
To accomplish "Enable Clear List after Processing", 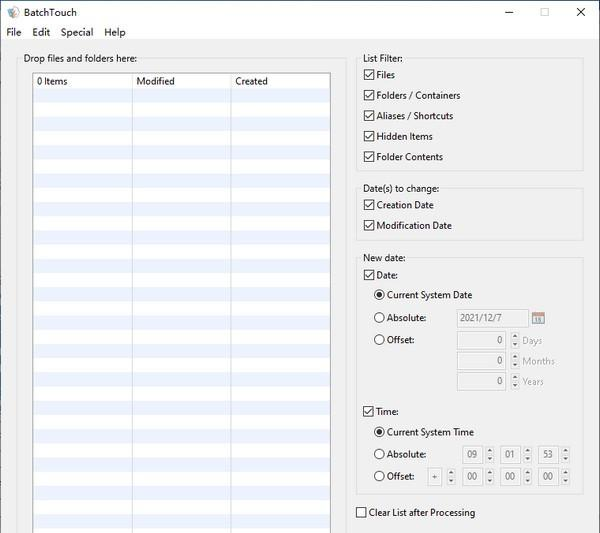I will (x=361, y=512).
